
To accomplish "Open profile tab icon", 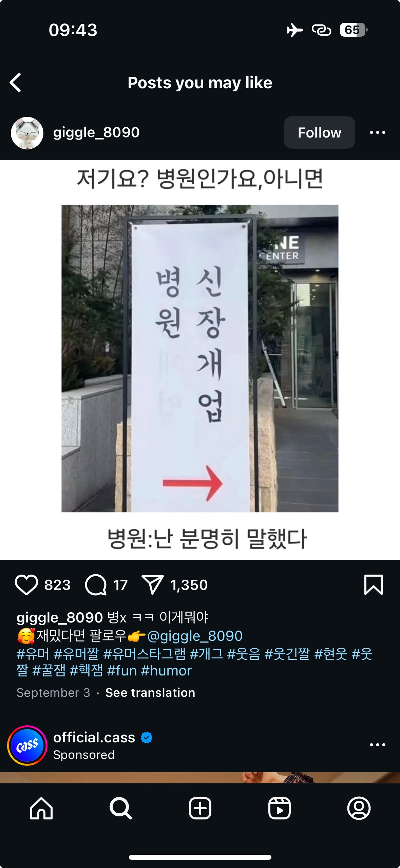I will click(359, 808).
